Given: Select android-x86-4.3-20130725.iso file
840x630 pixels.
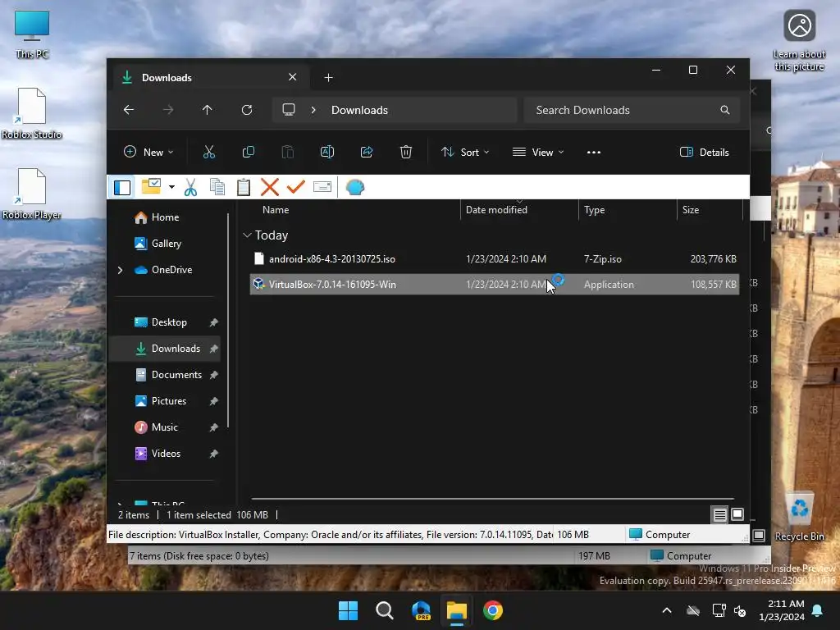Looking at the screenshot, I should (x=495, y=258).
